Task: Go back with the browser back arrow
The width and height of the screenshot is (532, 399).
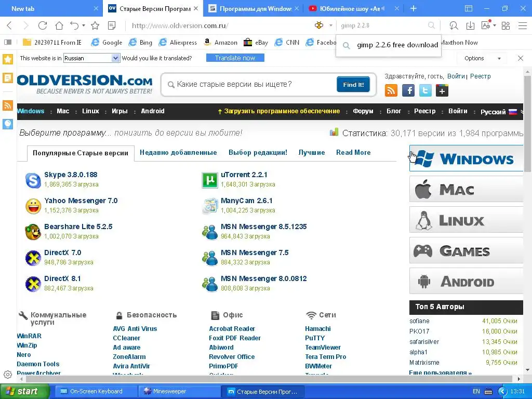Action: 9,25
